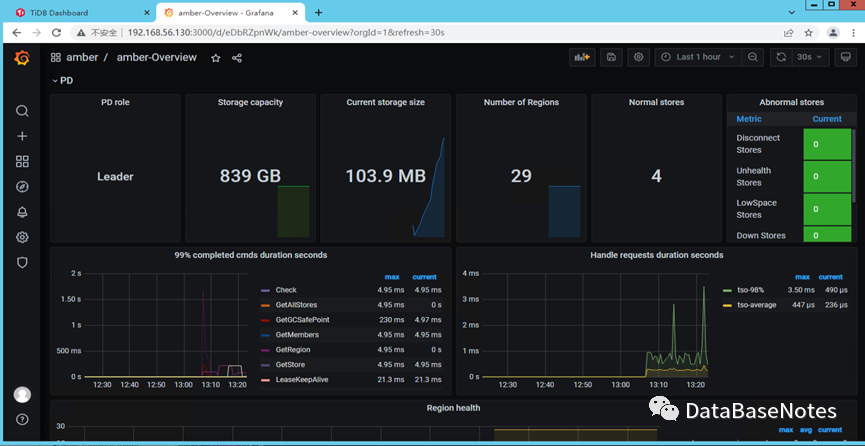Image resolution: width=865 pixels, height=446 pixels.
Task: Open the Current storage size panel title
Action: tap(386, 102)
